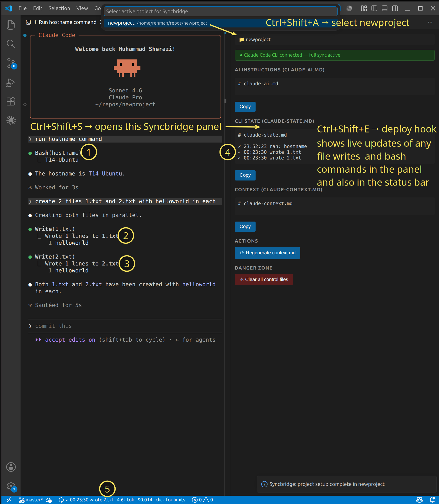
Task: Focus the 'Select active project for Syncbridge' field
Action: (220, 11)
